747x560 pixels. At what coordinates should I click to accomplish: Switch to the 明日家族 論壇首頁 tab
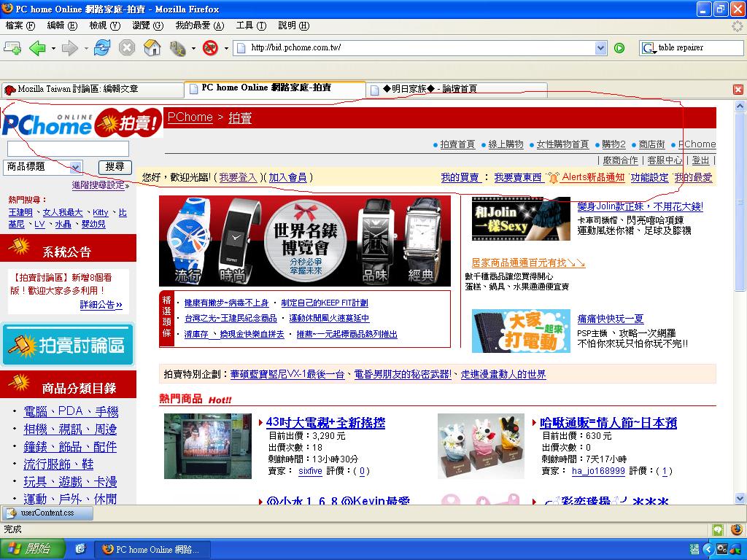430,89
